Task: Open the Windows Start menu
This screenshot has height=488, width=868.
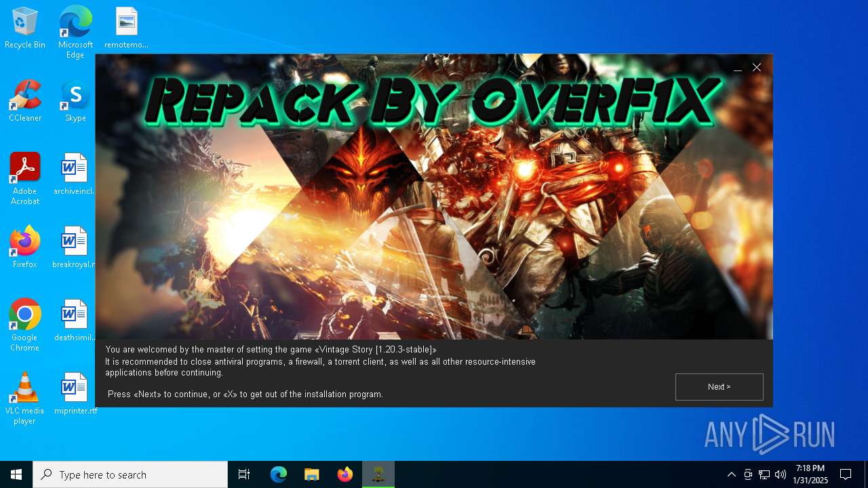Action: click(x=16, y=474)
